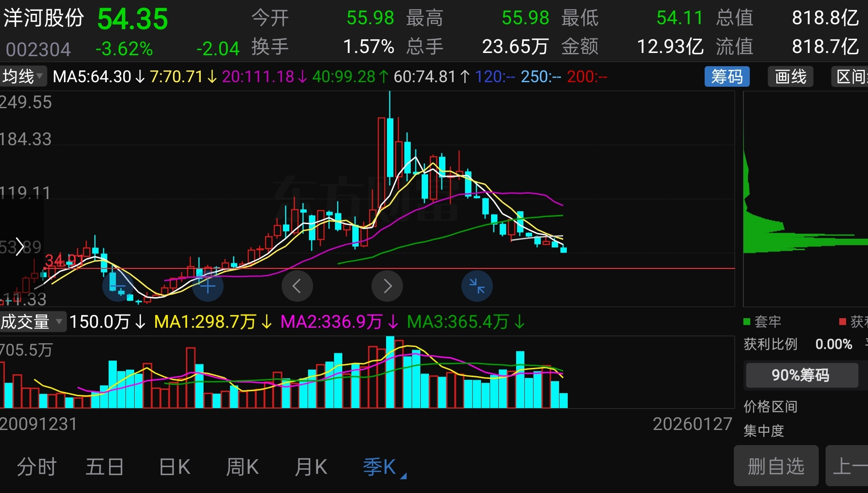Open the 区间 range statistics button
This screenshot has height=493, width=868.
pyautogui.click(x=850, y=76)
